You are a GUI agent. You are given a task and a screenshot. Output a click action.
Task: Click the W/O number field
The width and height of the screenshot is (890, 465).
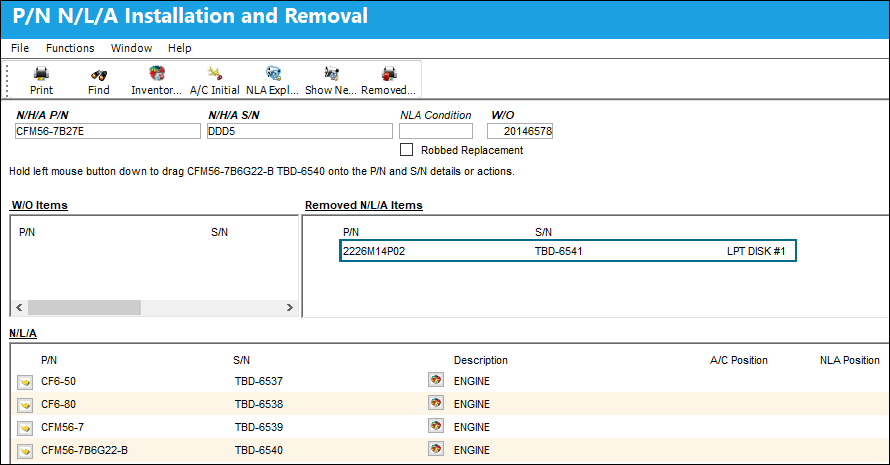click(x=520, y=131)
